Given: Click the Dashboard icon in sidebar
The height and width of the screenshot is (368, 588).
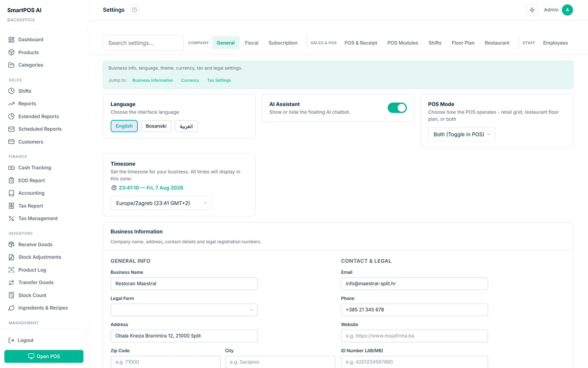Looking at the screenshot, I should coord(11,40).
